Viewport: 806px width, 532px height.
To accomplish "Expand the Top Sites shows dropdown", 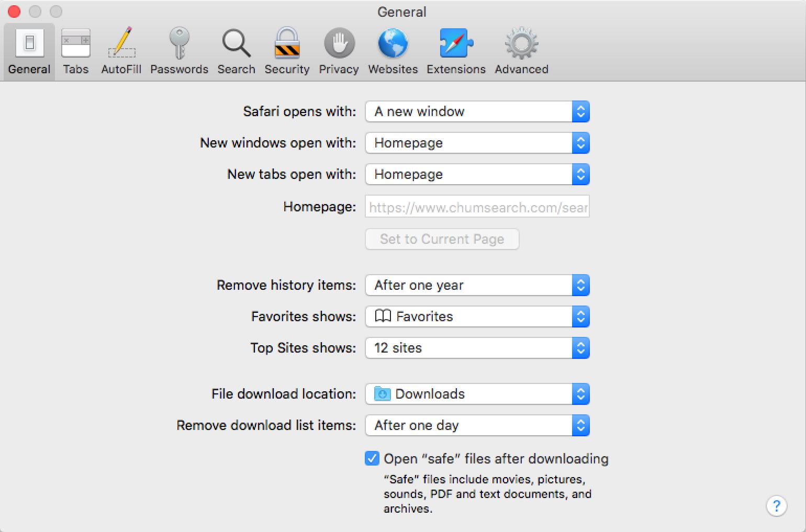I will [x=477, y=348].
